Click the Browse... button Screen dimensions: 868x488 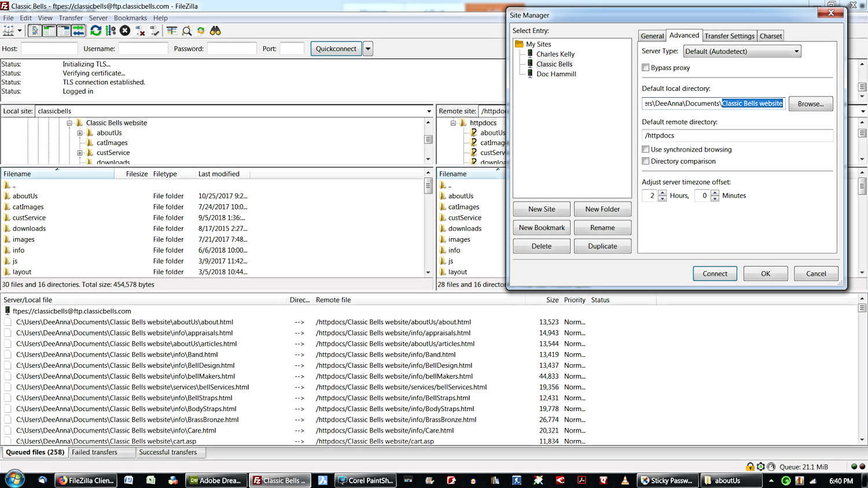(x=811, y=103)
